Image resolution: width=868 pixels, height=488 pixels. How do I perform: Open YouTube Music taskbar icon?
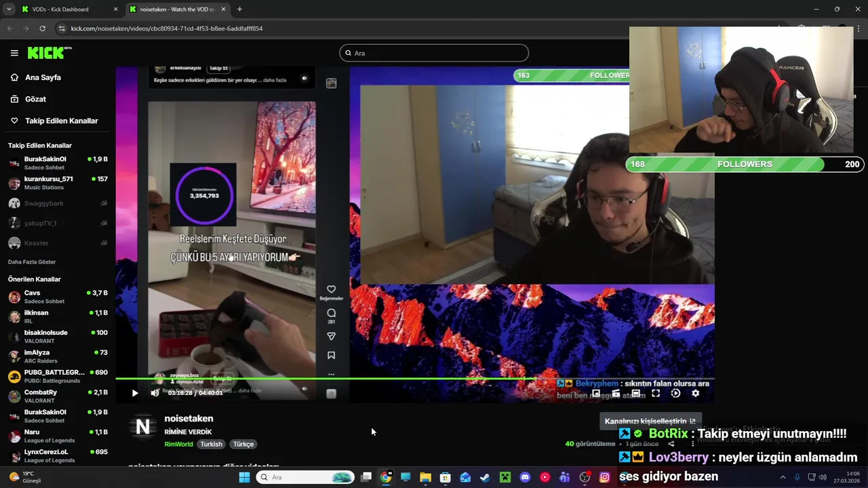[545, 477]
